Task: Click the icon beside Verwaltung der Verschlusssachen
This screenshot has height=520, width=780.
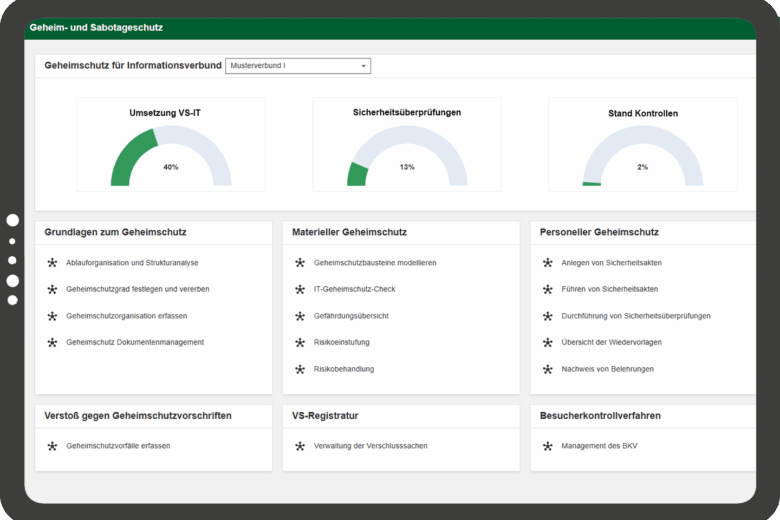Action: (300, 446)
